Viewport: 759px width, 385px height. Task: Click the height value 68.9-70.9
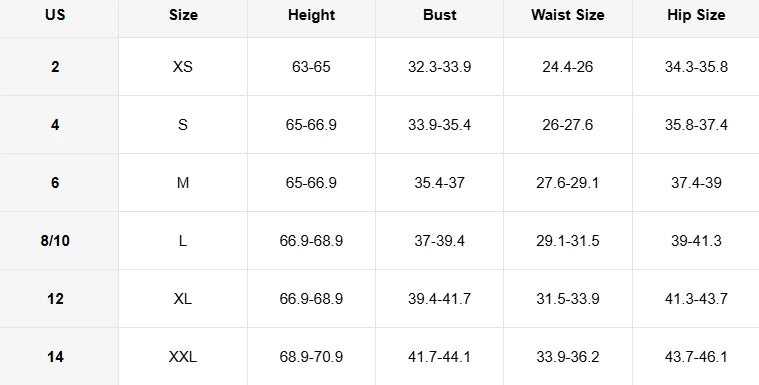311,357
